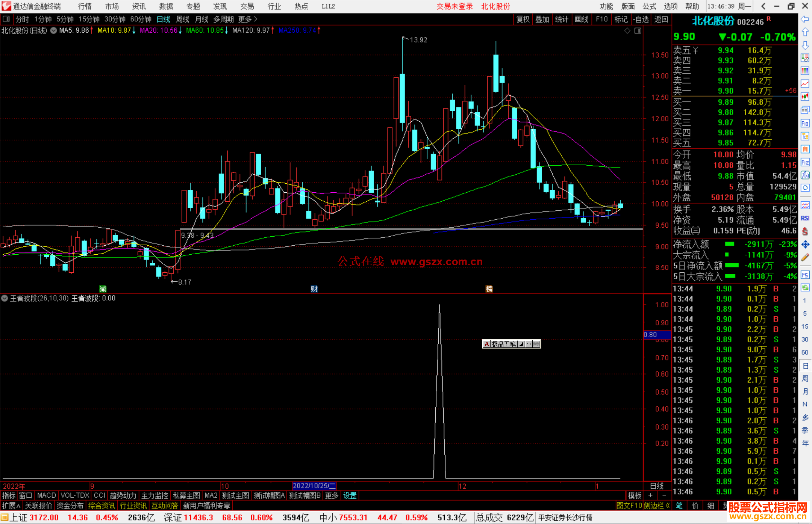Click the F12 sidebar icon
Screen dimensions: 812x524
[x=805, y=162]
